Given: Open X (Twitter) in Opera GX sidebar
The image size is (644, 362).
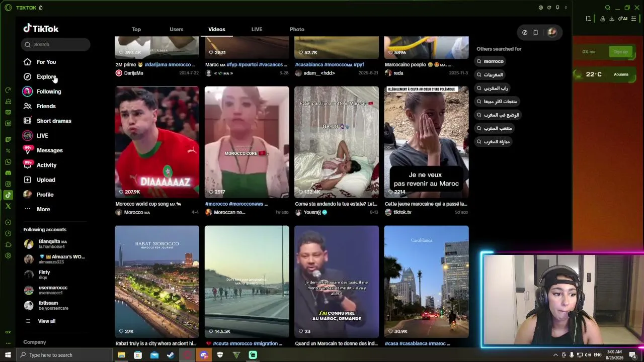Looking at the screenshot, I should tap(8, 206).
